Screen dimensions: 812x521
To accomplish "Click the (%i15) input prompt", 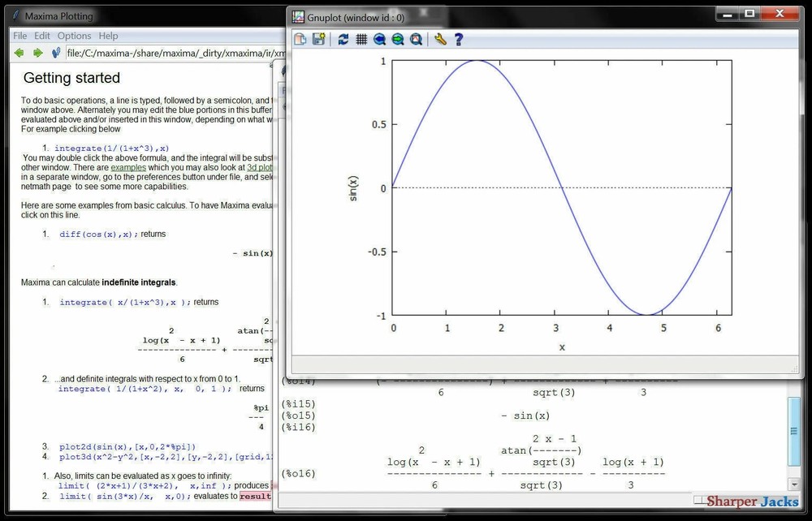I will [298, 403].
